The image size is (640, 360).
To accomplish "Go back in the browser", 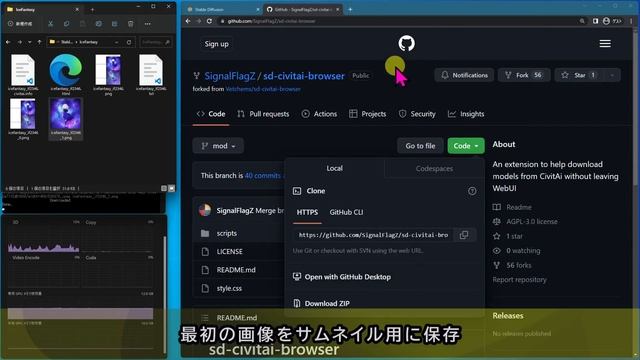I will coord(188,21).
